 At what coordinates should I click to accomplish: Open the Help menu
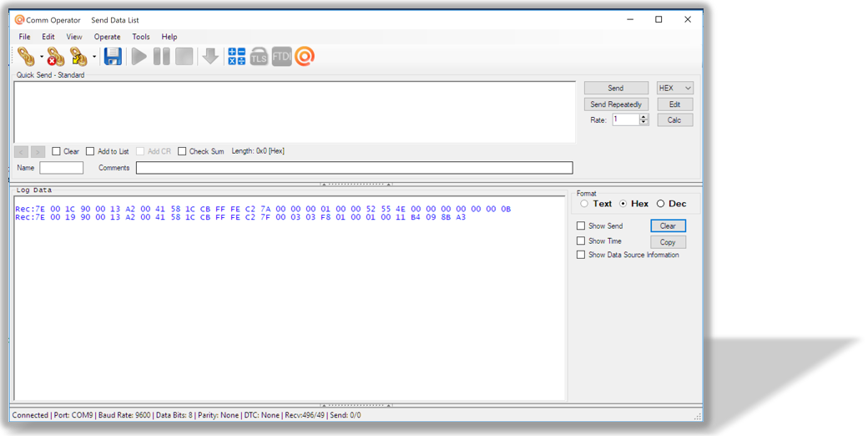coord(169,37)
